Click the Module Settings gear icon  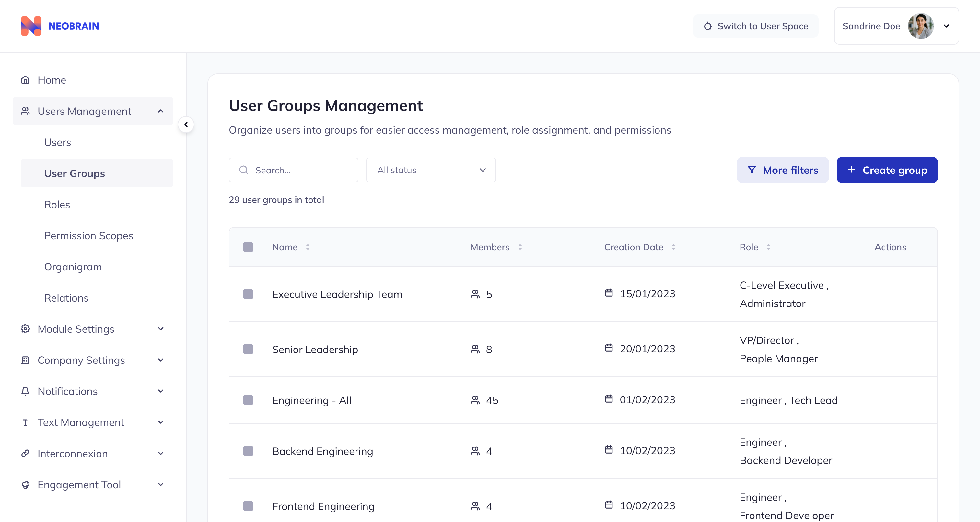click(25, 328)
